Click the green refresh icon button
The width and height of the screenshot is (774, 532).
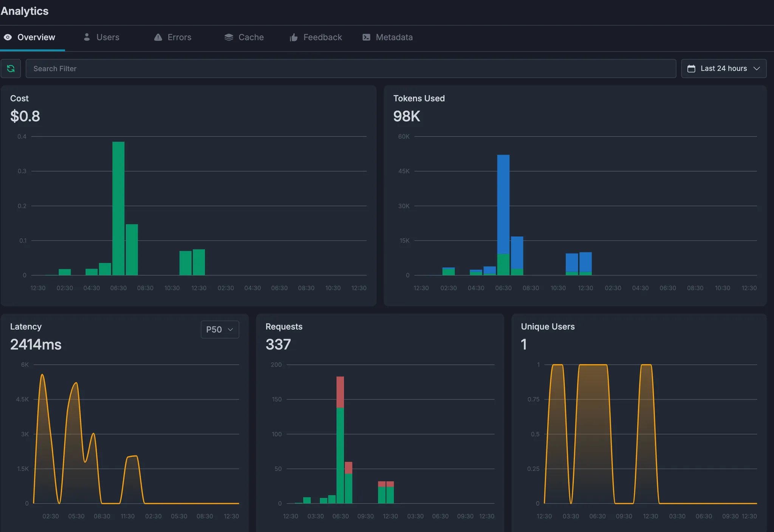pyautogui.click(x=11, y=68)
